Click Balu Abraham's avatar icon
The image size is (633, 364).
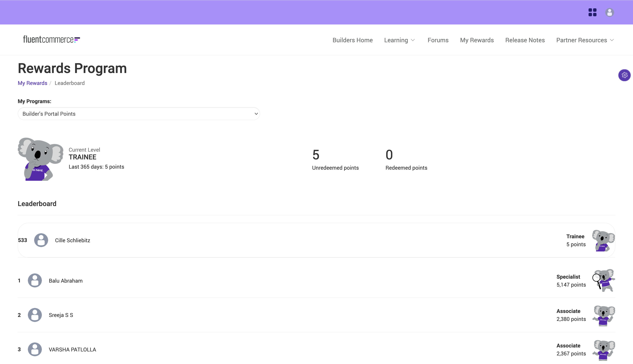click(35, 280)
